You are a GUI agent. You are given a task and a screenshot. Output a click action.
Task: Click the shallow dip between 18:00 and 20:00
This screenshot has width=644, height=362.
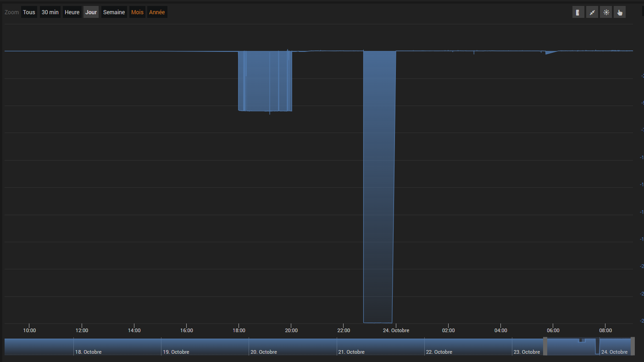265,81
